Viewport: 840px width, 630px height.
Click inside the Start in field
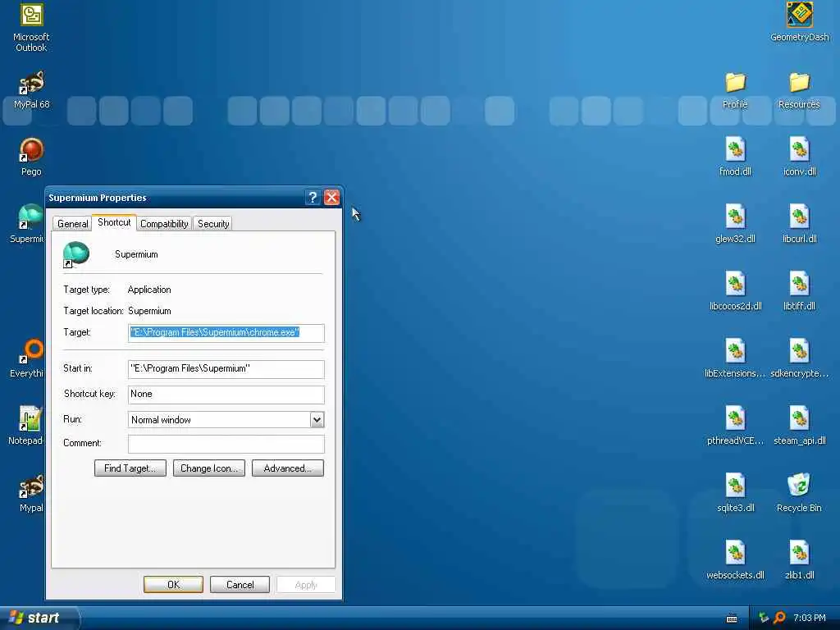[x=226, y=368]
